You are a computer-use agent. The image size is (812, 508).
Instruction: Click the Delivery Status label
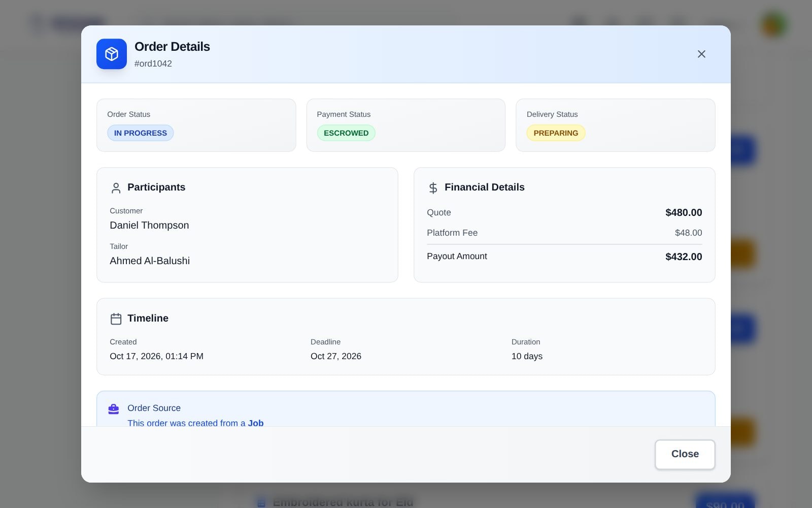click(552, 114)
